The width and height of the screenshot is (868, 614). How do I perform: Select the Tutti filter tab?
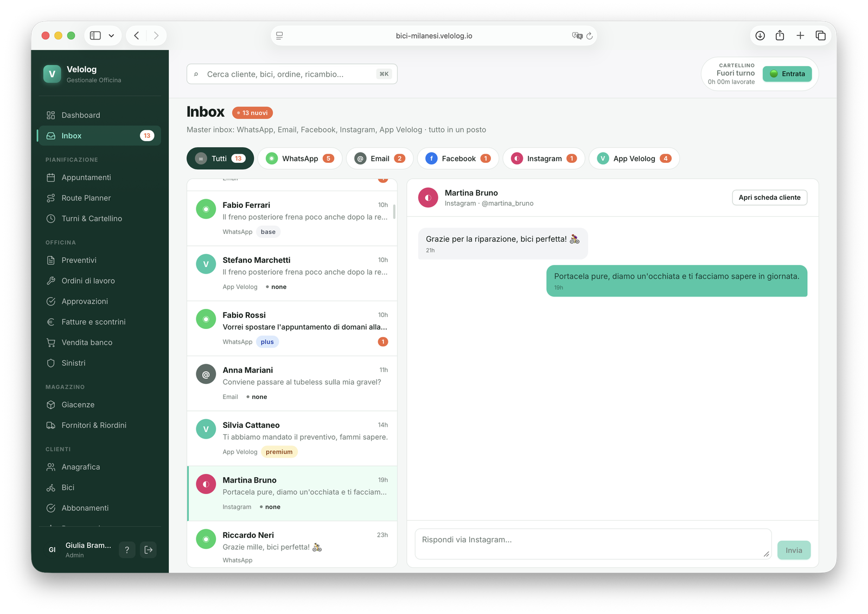click(220, 159)
